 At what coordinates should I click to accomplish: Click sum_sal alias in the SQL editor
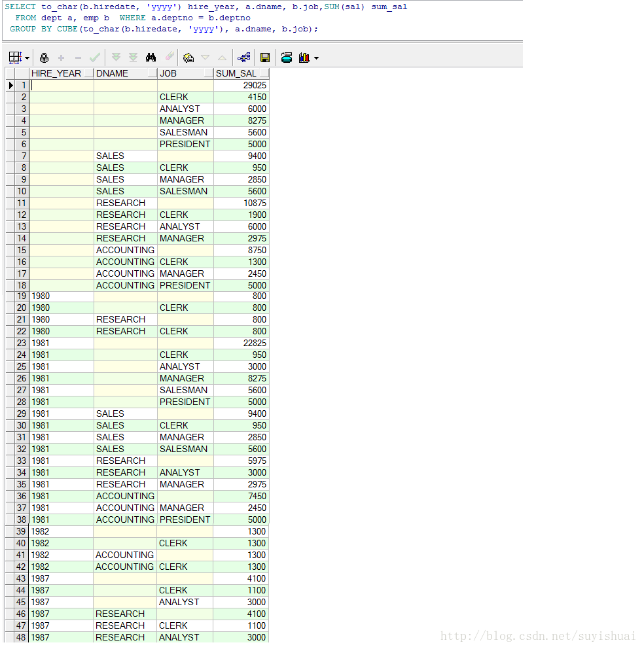point(389,7)
